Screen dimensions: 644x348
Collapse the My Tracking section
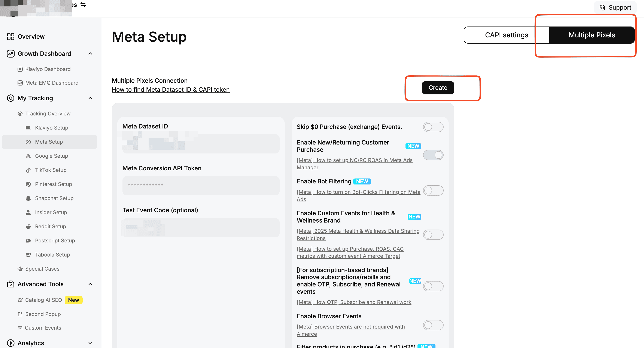coord(91,98)
